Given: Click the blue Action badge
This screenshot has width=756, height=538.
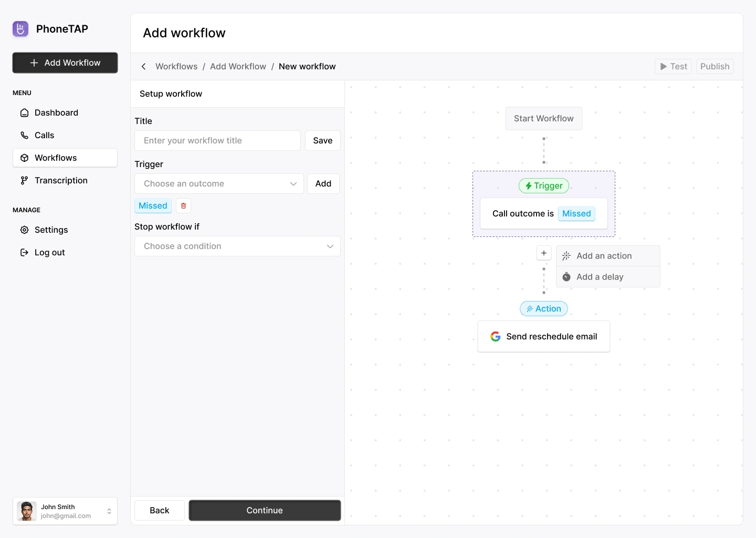Looking at the screenshot, I should (x=544, y=309).
